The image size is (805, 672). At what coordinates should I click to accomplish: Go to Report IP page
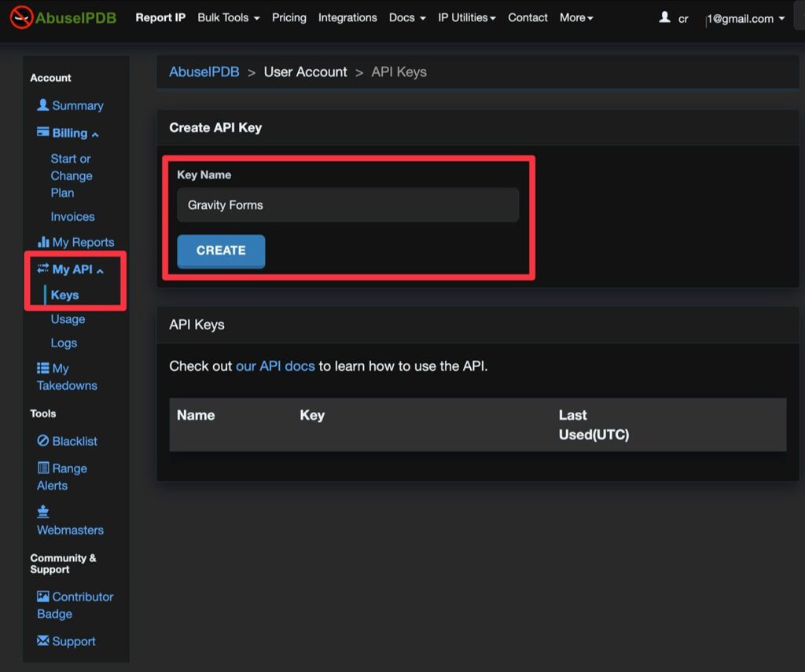160,17
